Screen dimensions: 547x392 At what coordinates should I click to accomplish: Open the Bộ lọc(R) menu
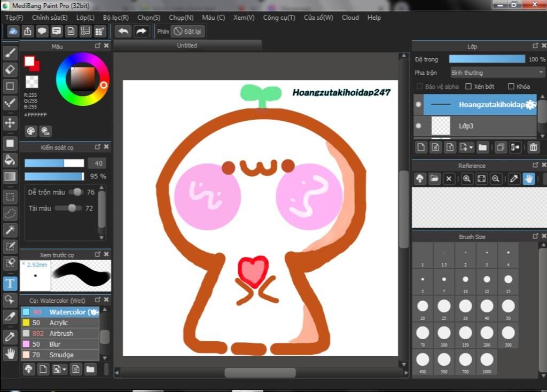(x=116, y=18)
